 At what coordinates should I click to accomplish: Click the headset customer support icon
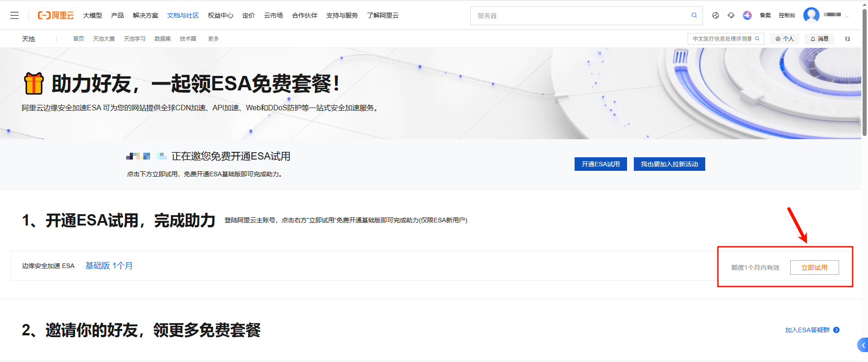(731, 15)
